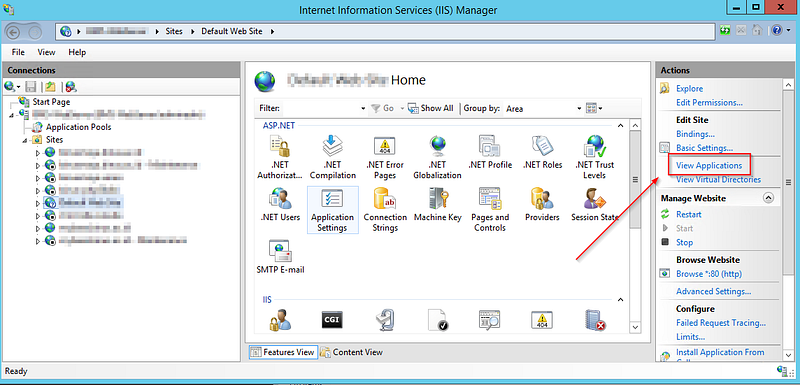Click the green Refresh icon in address bar

[725, 31]
